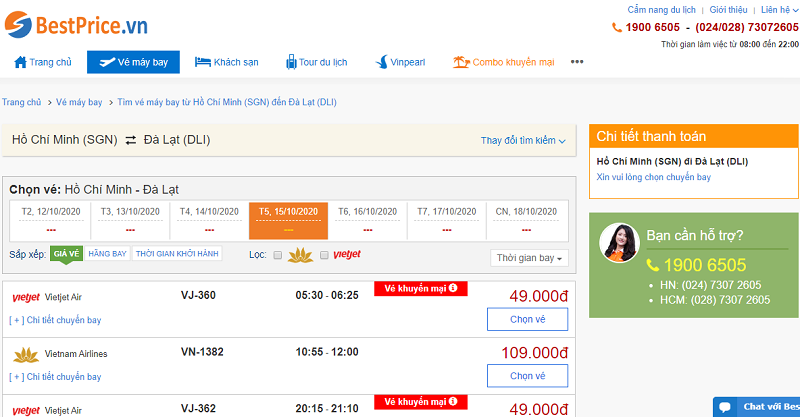This screenshot has width=800, height=417.
Task: Click the Tìm vé máy bay breadcrumb link
Action: pyautogui.click(x=227, y=102)
